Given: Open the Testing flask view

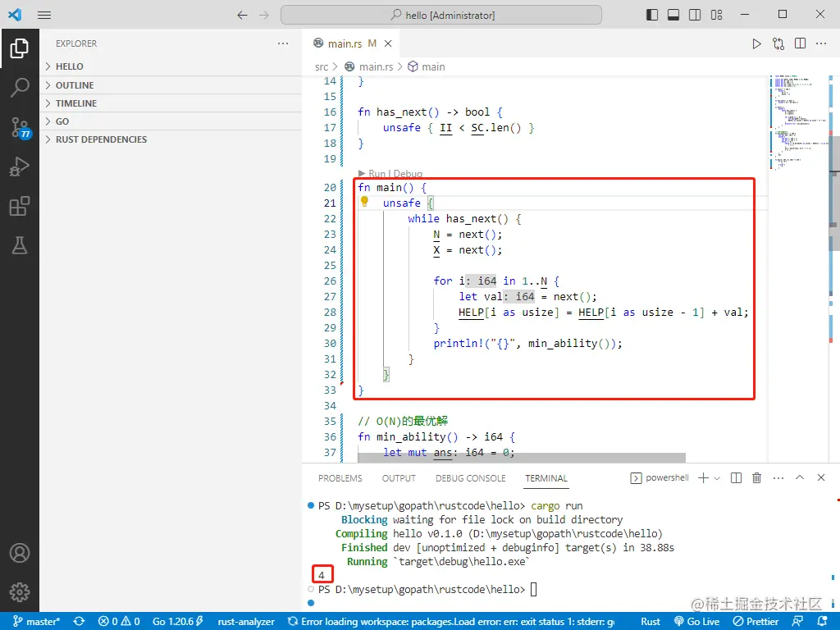Looking at the screenshot, I should coord(20,245).
